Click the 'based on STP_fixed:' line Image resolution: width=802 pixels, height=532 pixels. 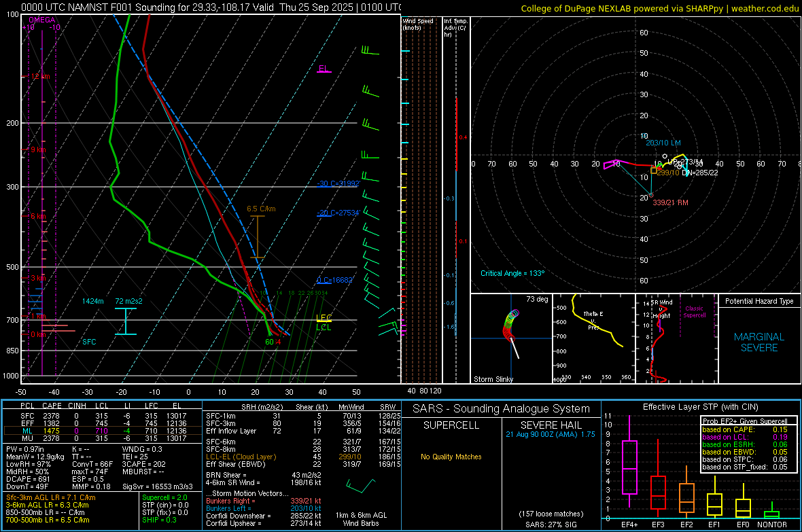pos(745,467)
